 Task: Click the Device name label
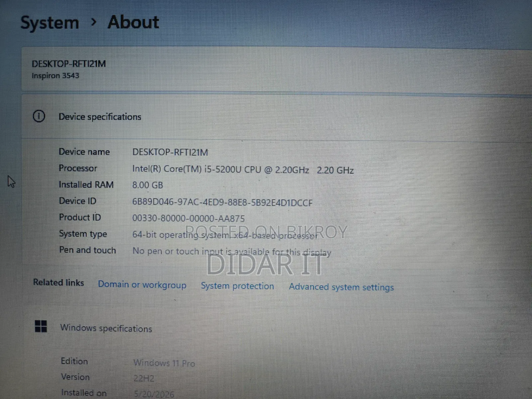pyautogui.click(x=84, y=152)
